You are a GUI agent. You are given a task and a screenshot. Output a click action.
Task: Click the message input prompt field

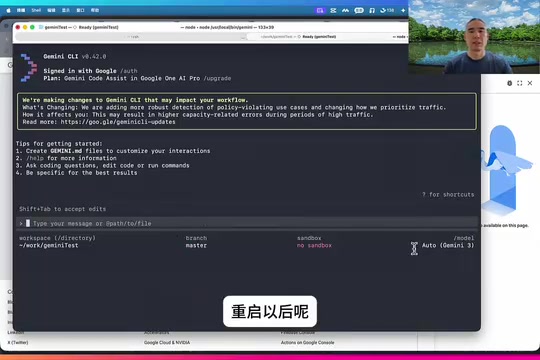247,224
